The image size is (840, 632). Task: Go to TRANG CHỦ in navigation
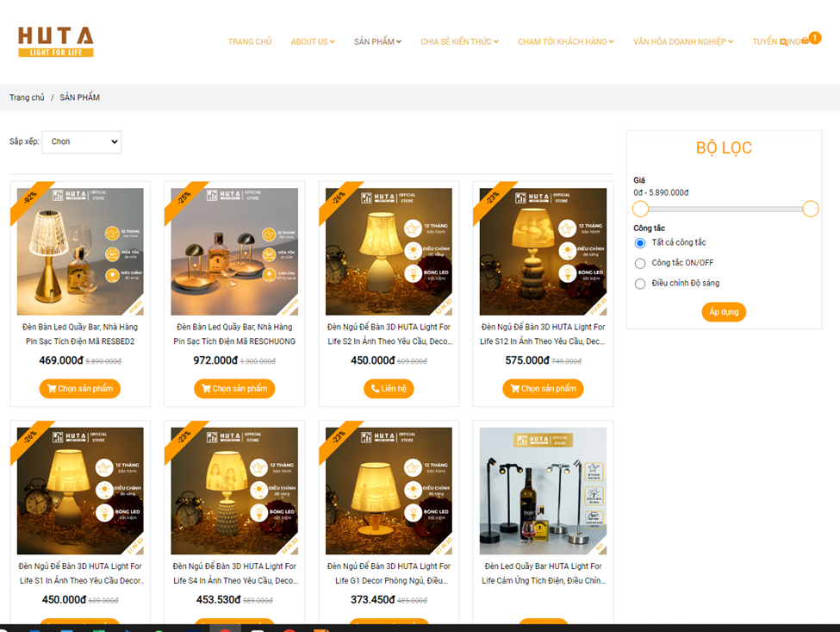(249, 41)
